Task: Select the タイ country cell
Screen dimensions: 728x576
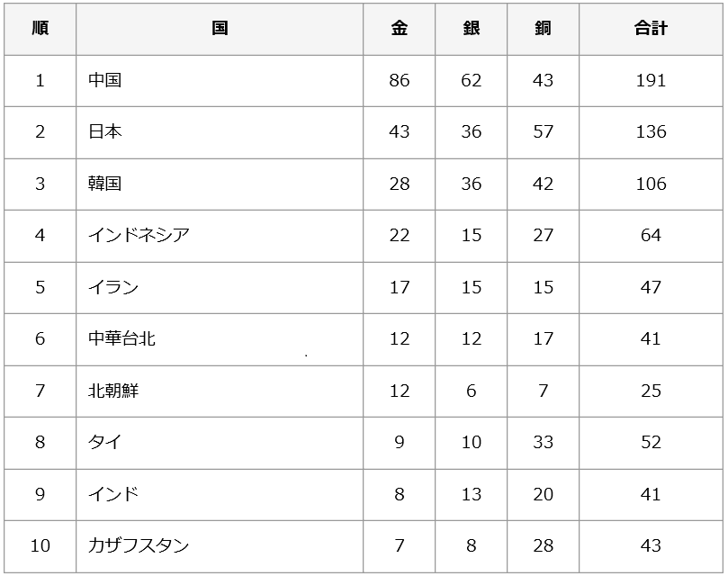Action: (x=220, y=443)
